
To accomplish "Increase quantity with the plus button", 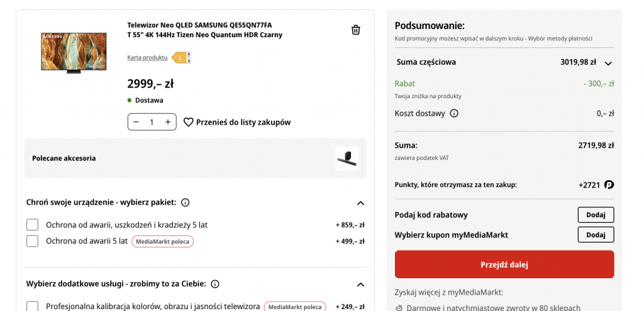I will (x=167, y=122).
